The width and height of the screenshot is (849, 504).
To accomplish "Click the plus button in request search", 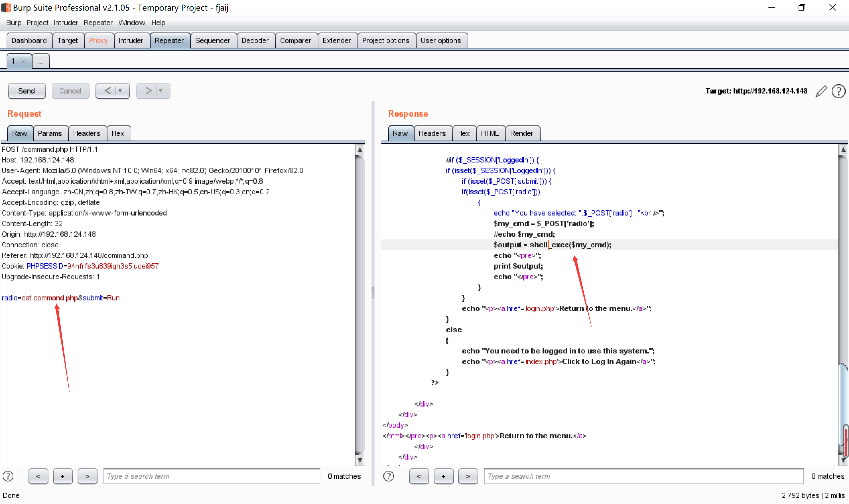I will point(63,476).
